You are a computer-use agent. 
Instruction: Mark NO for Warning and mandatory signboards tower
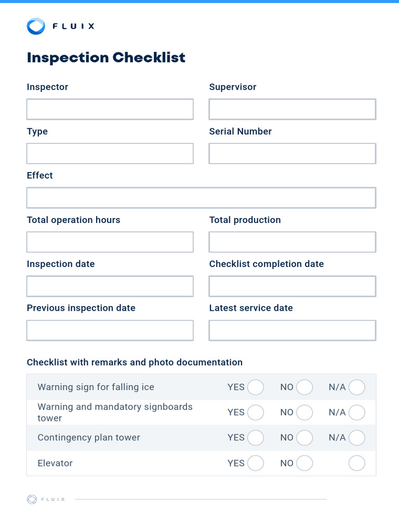pyautogui.click(x=304, y=413)
